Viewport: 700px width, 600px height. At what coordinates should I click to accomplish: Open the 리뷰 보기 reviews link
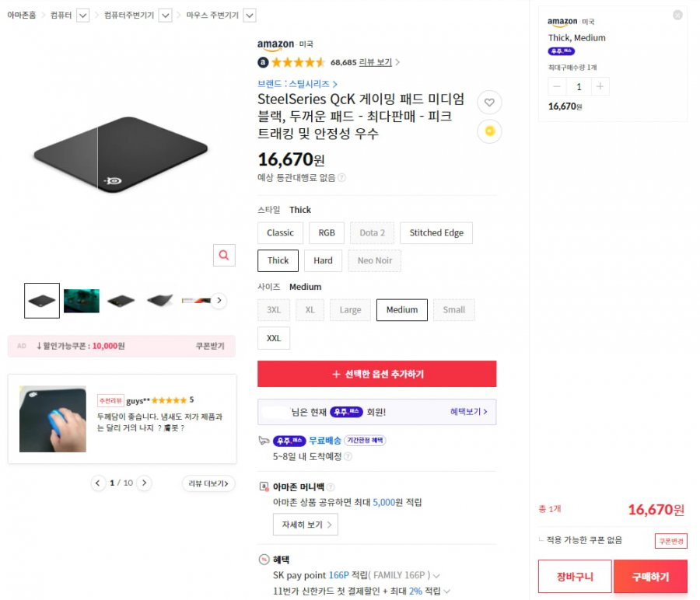tap(376, 62)
